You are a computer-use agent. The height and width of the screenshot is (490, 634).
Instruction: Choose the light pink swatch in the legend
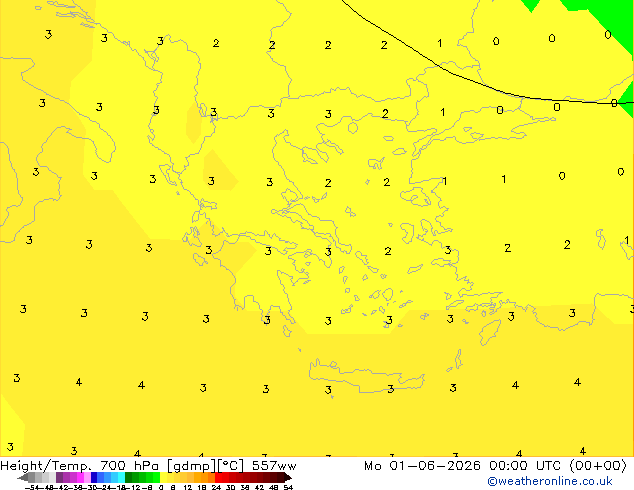point(87,477)
